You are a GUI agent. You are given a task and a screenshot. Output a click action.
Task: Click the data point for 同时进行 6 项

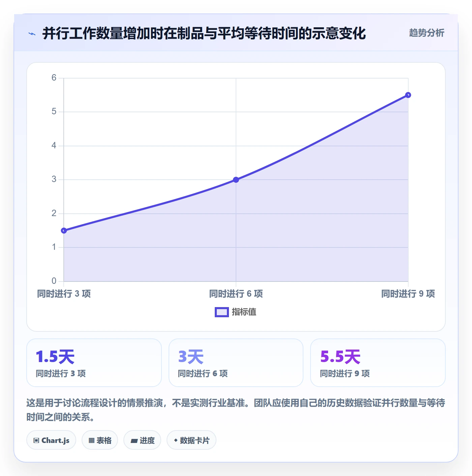(236, 180)
